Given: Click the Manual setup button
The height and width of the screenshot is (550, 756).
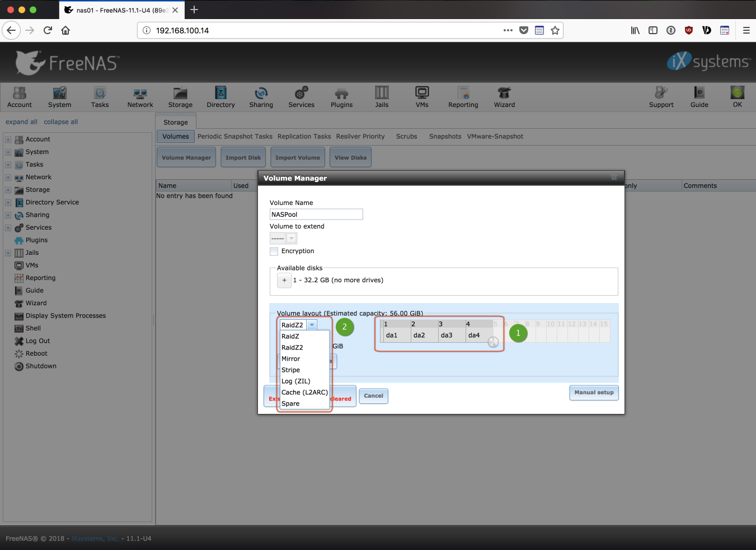Looking at the screenshot, I should click(594, 393).
